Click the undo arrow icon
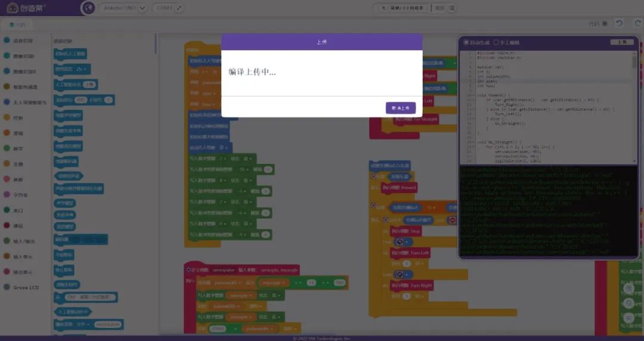The image size is (644, 341). [x=620, y=23]
